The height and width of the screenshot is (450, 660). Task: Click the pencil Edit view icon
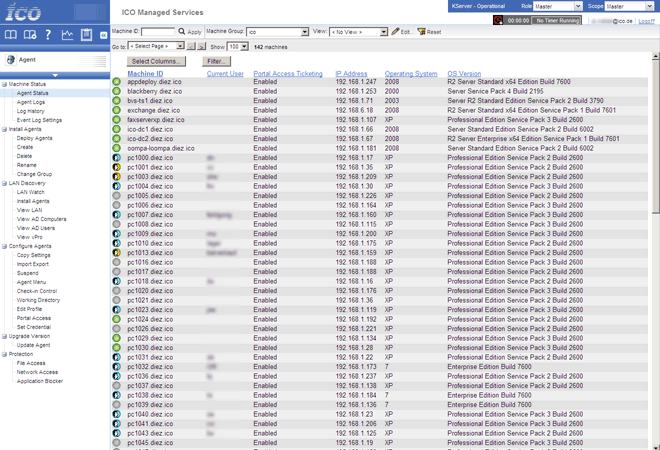click(x=395, y=31)
